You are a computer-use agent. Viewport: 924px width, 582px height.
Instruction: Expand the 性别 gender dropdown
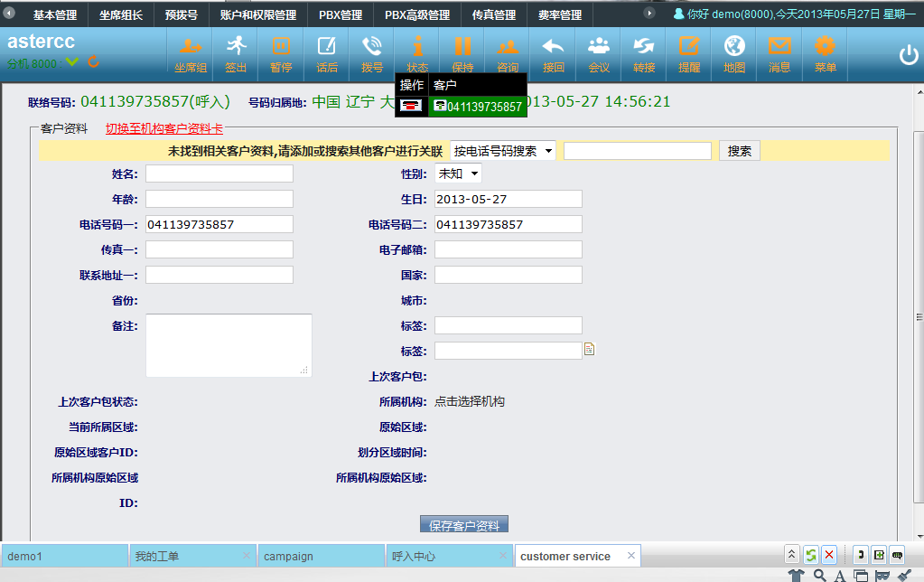[x=458, y=174]
